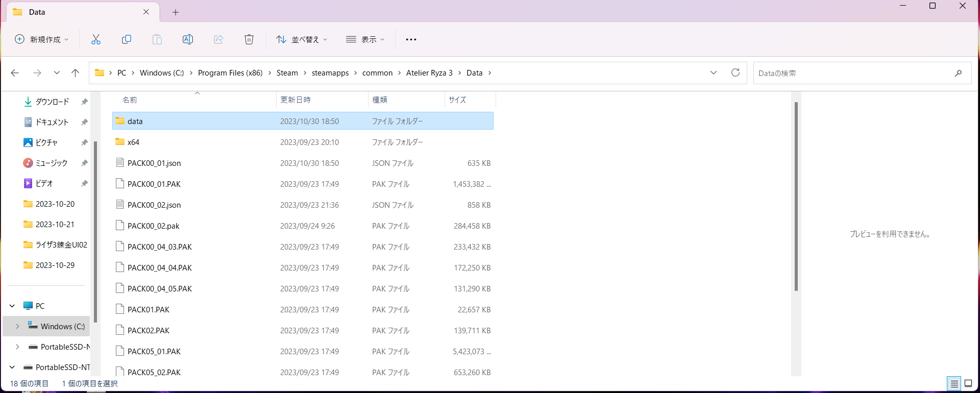Go back with the left arrow
This screenshot has width=980, height=393.
[15, 73]
